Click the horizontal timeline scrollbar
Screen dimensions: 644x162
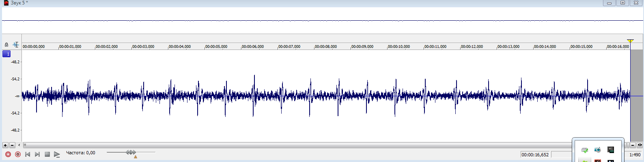tap(296, 145)
